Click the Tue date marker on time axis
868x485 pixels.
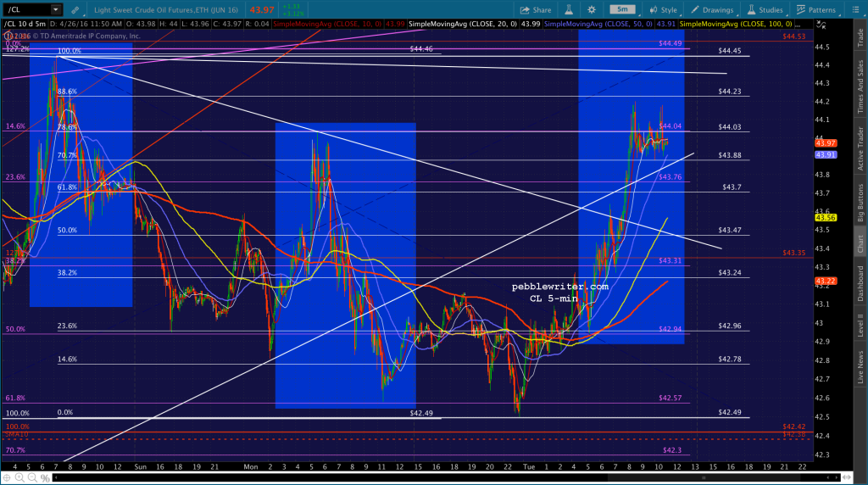pyautogui.click(x=529, y=466)
